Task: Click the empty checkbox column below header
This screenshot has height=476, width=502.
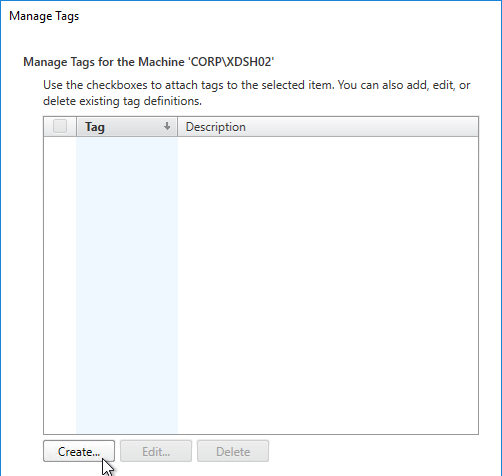Action: pyautogui.click(x=60, y=285)
